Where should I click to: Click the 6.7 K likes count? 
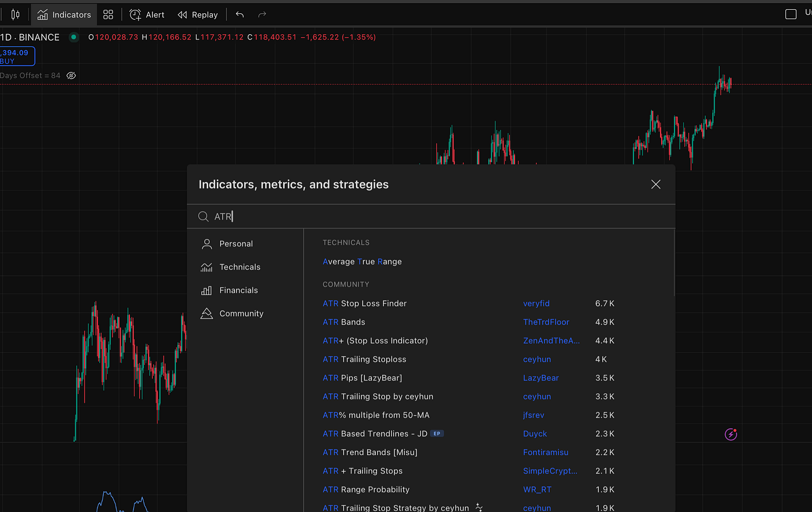pyautogui.click(x=605, y=303)
